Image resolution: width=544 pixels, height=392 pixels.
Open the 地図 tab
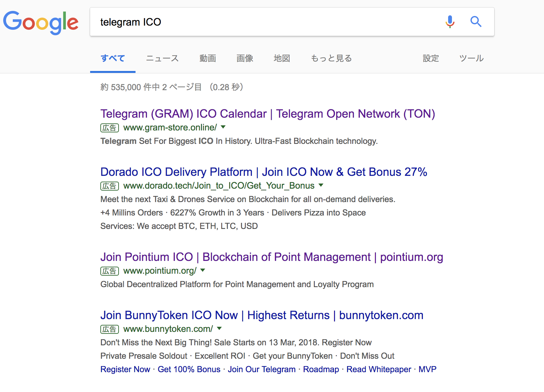(282, 59)
